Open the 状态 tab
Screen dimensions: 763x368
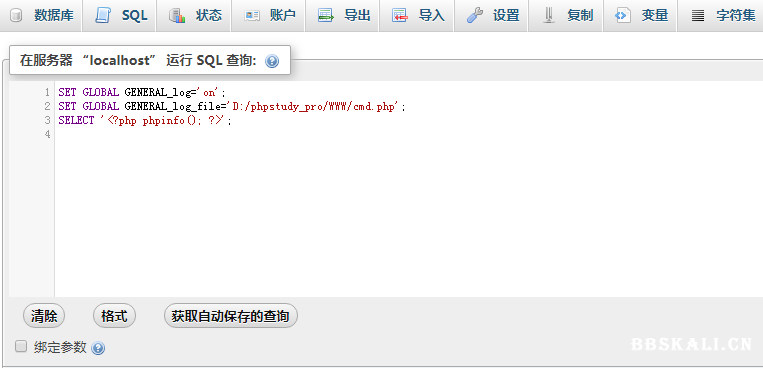click(x=194, y=16)
